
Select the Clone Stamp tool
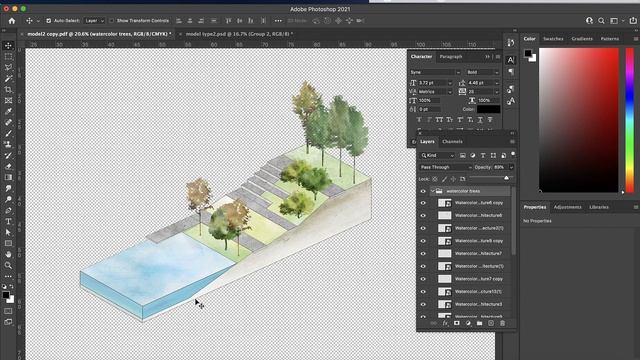point(8,144)
